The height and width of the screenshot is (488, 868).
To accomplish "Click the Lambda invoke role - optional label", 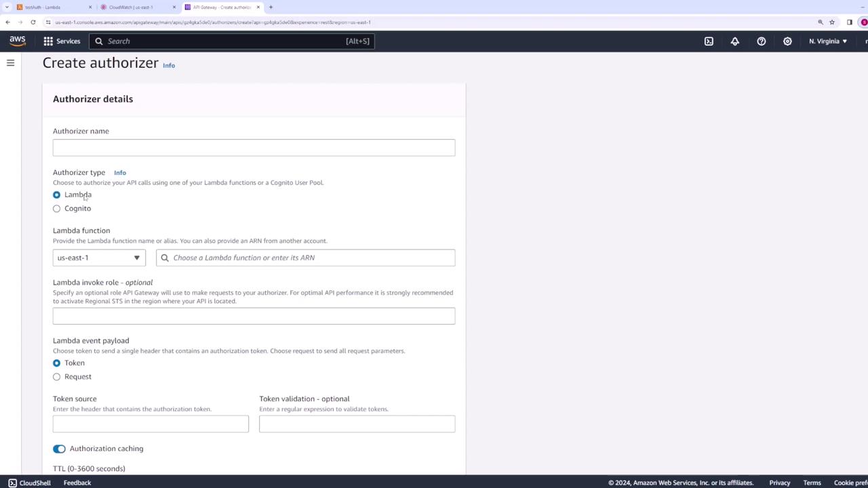I will pyautogui.click(x=102, y=282).
